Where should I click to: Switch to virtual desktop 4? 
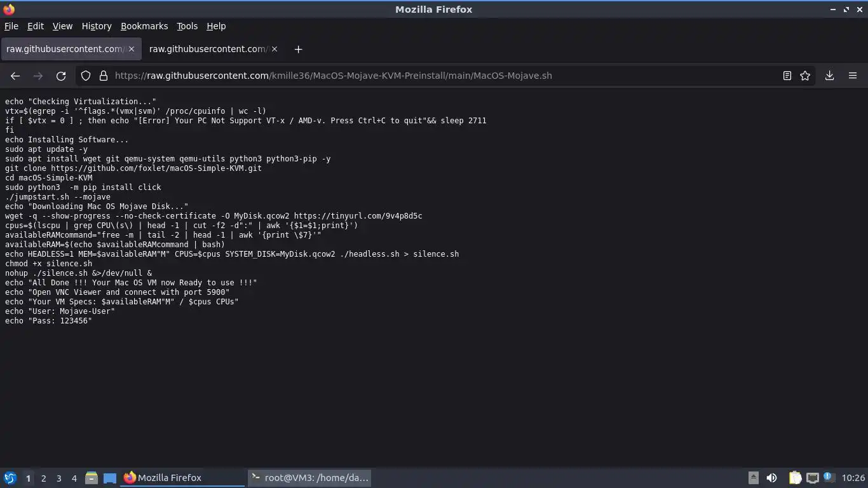74,478
